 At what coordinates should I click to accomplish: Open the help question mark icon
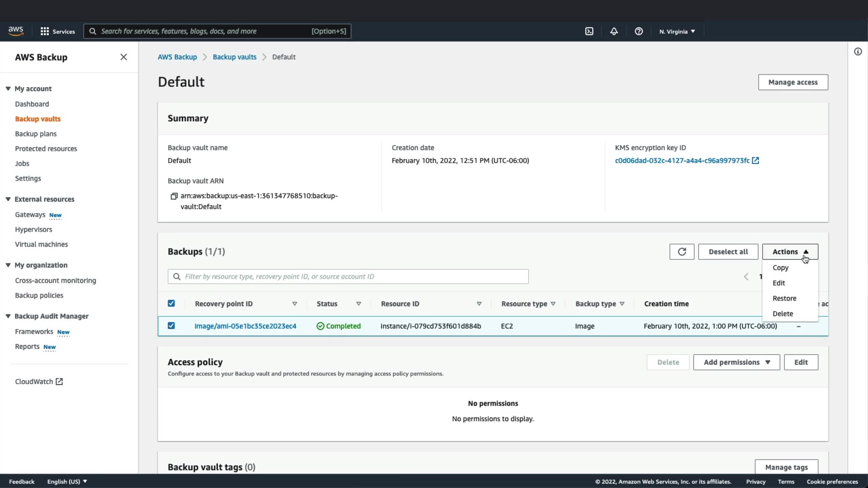638,31
